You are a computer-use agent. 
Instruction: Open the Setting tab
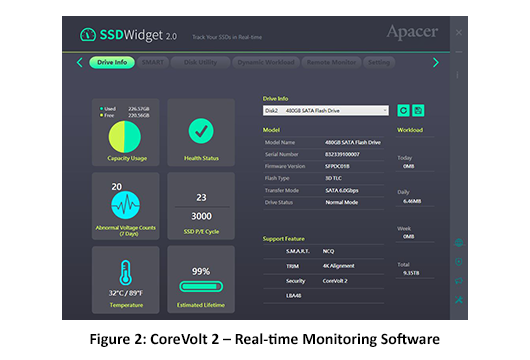[379, 63]
